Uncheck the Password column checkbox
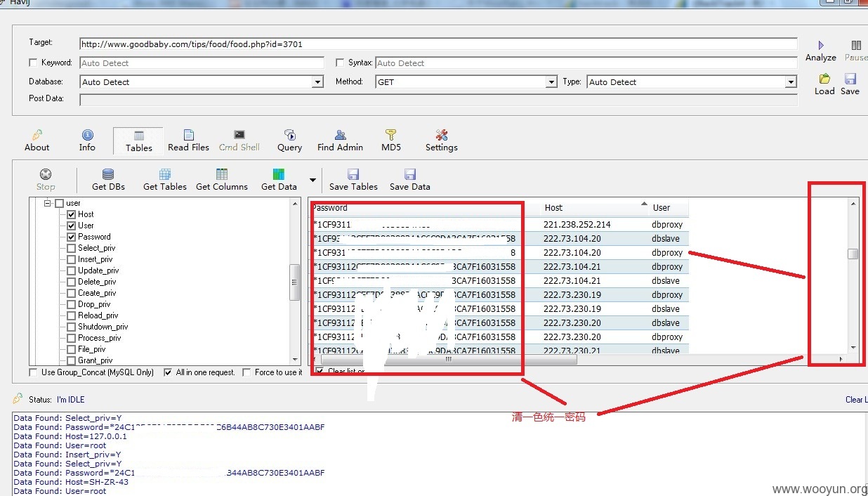This screenshot has height=496, width=868. [x=72, y=237]
